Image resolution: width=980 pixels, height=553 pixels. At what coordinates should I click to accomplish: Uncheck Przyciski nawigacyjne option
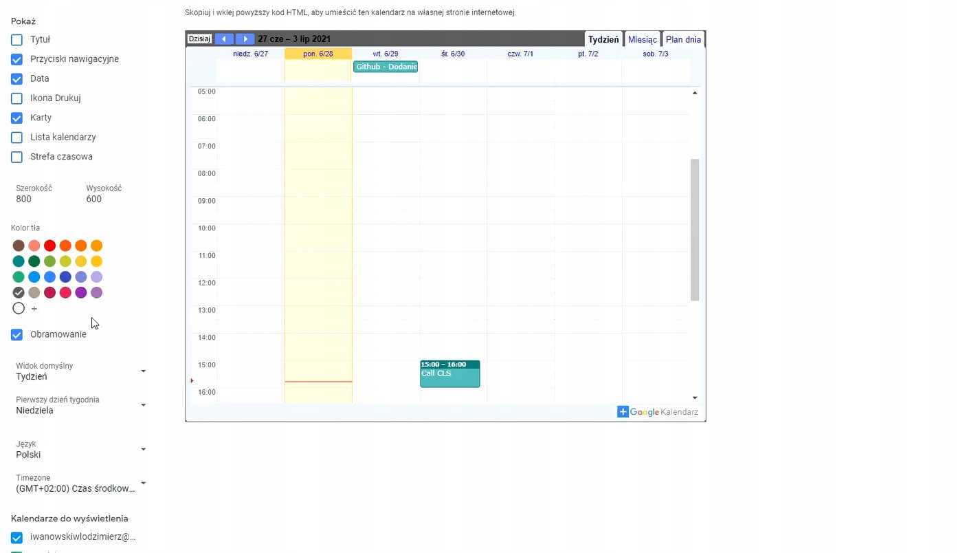tap(17, 59)
